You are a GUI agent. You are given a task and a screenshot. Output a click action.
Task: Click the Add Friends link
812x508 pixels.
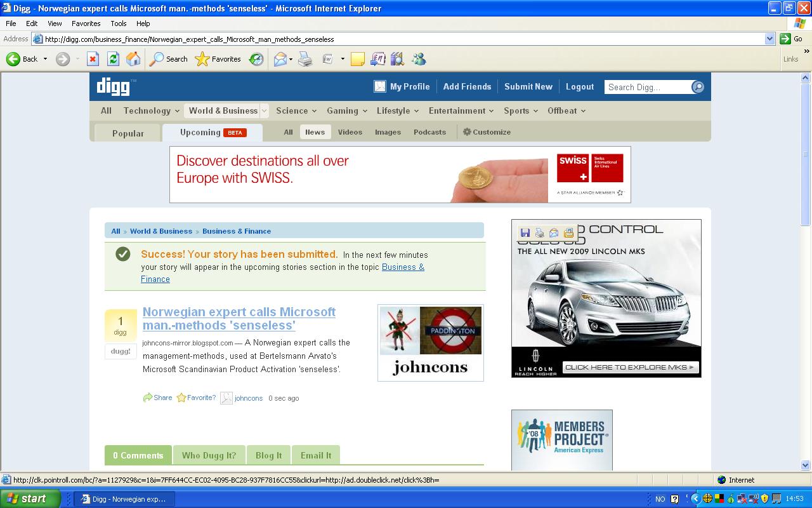click(x=468, y=86)
